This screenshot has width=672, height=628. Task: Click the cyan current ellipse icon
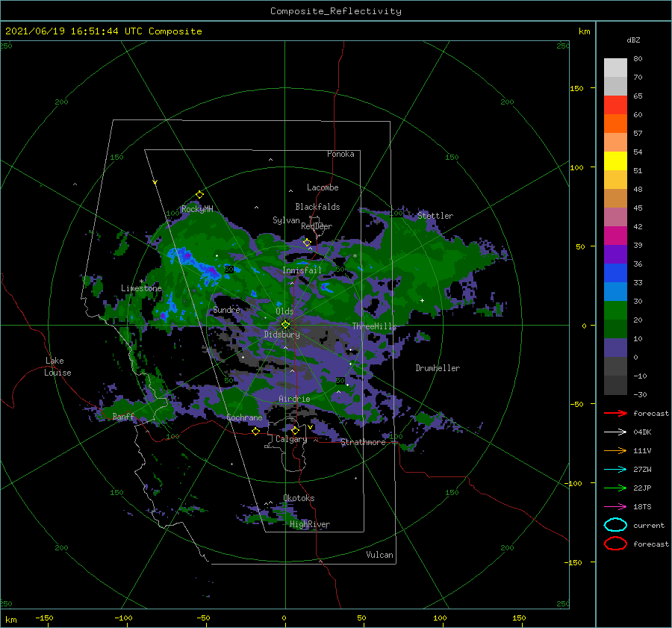[x=615, y=525]
